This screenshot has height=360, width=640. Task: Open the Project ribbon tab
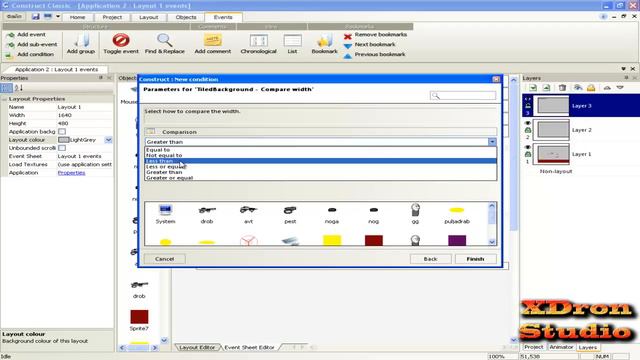point(112,17)
